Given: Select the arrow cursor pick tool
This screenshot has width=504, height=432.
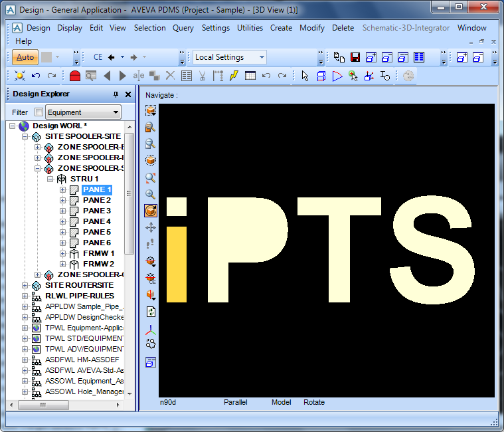Looking at the screenshot, I should [305, 76].
